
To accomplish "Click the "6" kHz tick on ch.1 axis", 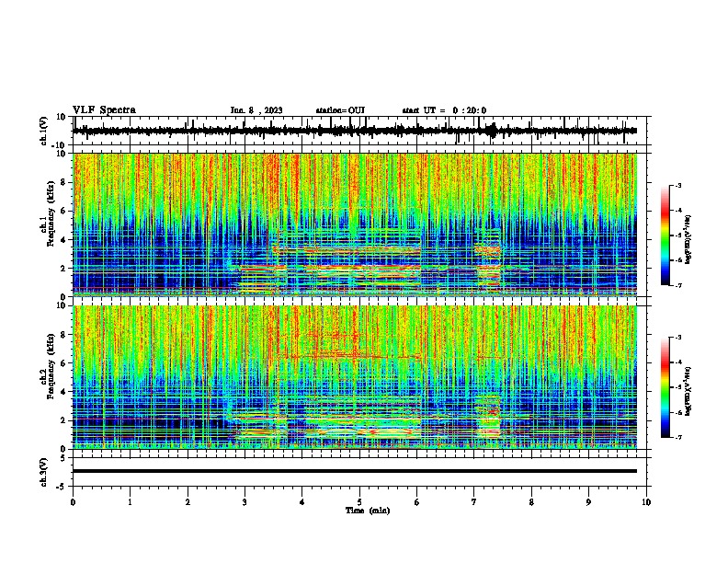I will (65, 211).
